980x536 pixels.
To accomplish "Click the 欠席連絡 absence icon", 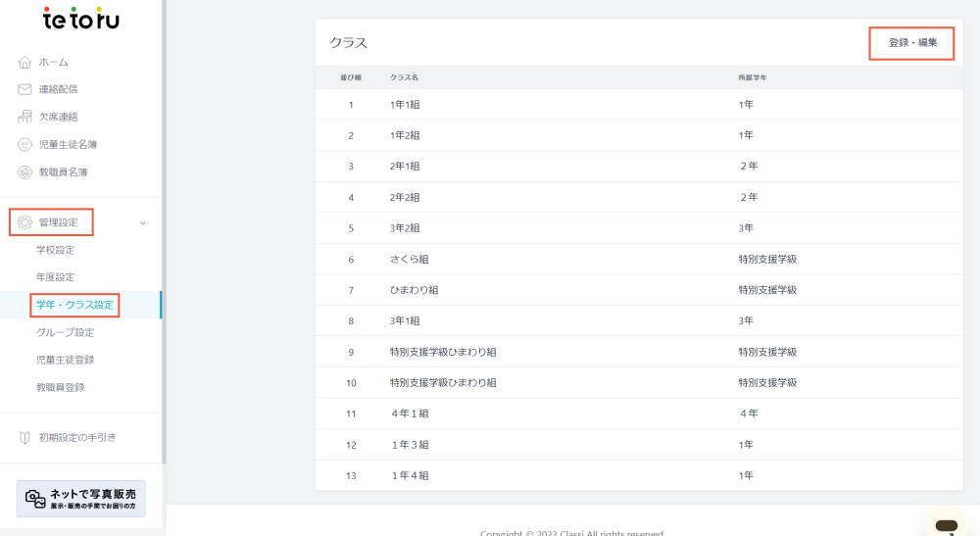I will tap(25, 117).
